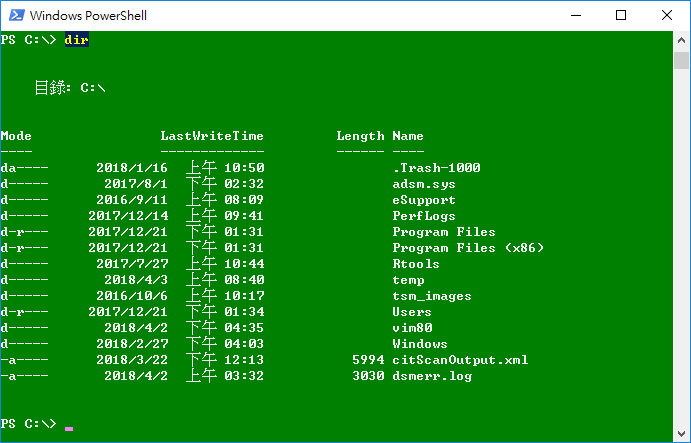Click the 'vim80' directory name
This screenshot has height=443, width=691.
click(x=412, y=328)
